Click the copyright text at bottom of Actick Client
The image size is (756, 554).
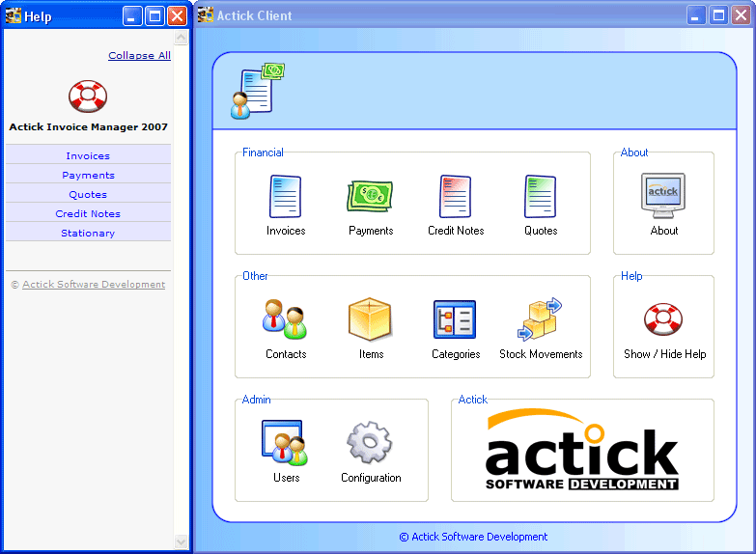point(473,537)
